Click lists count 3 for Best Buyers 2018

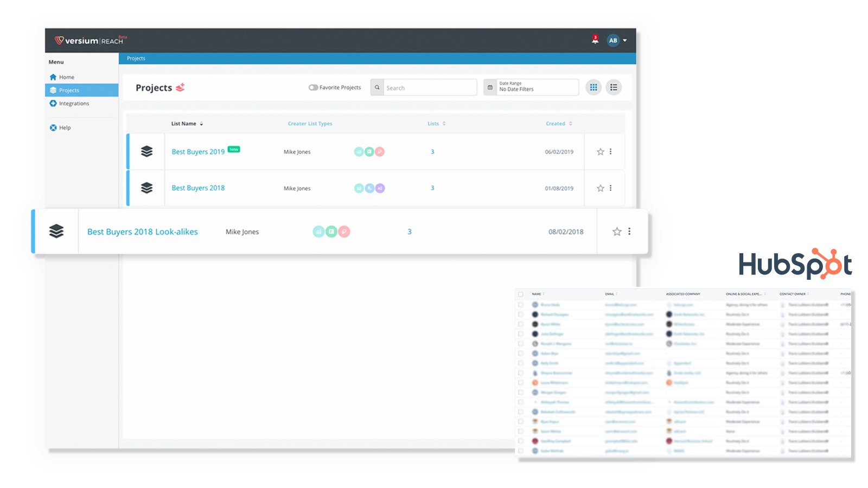pyautogui.click(x=432, y=188)
